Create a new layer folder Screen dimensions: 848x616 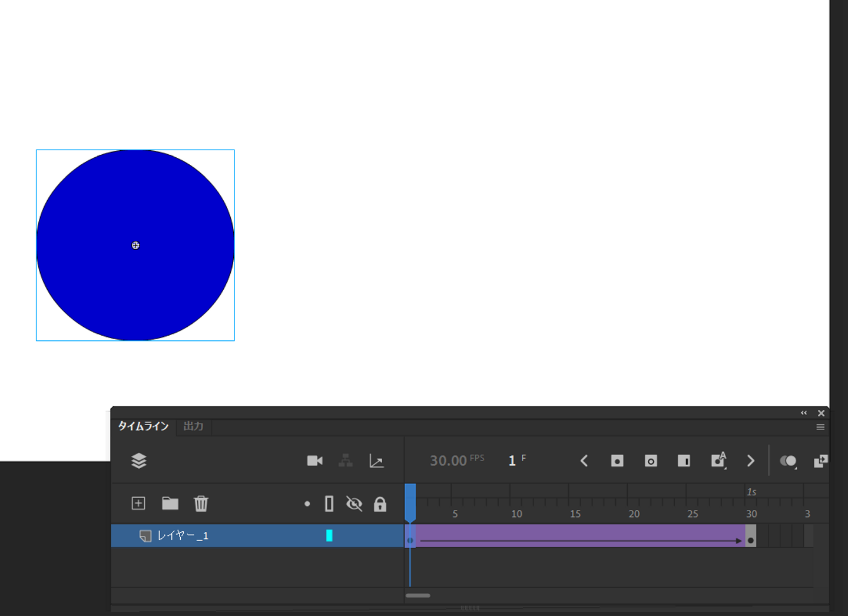point(170,504)
